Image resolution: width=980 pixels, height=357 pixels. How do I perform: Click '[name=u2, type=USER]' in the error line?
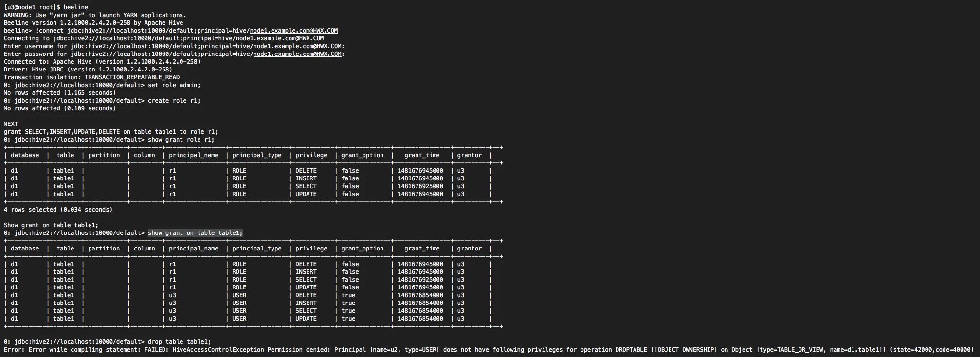point(404,350)
